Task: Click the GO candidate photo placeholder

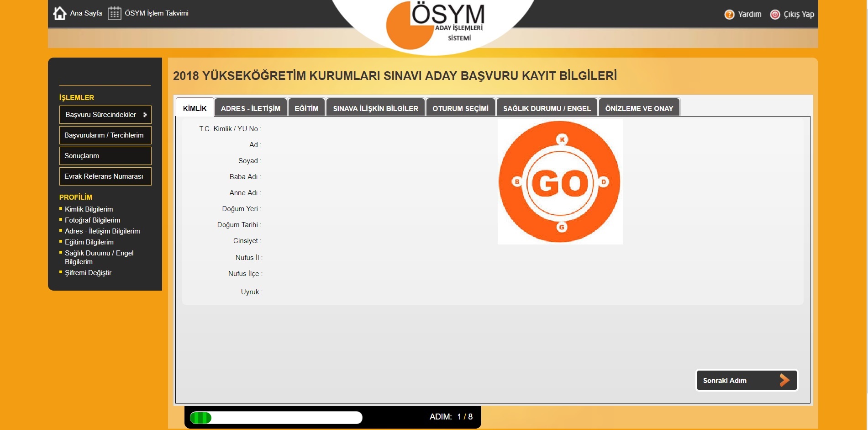Action: coord(560,181)
